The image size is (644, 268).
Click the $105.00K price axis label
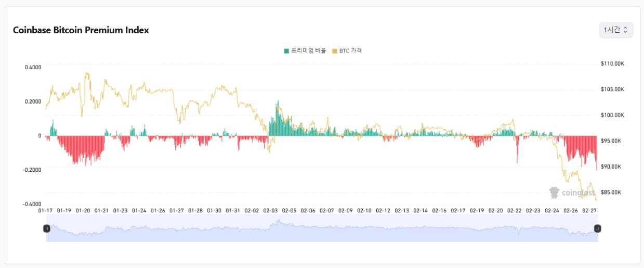coord(612,90)
